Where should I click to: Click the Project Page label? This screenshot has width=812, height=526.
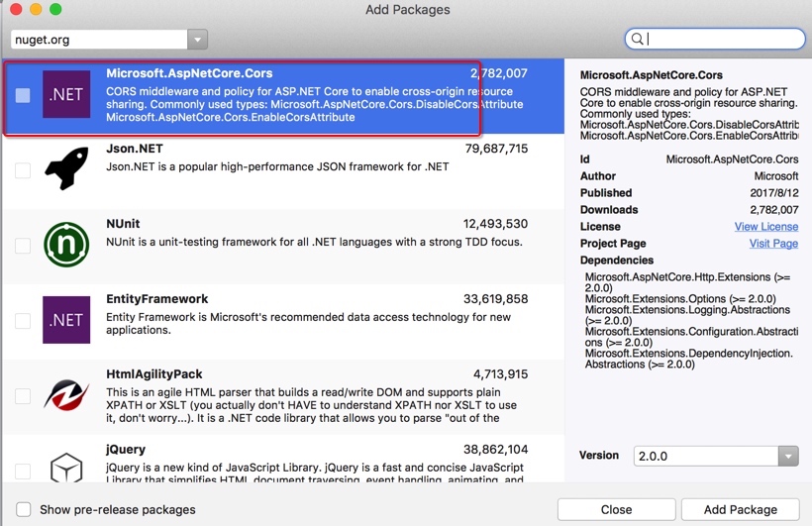tap(613, 244)
